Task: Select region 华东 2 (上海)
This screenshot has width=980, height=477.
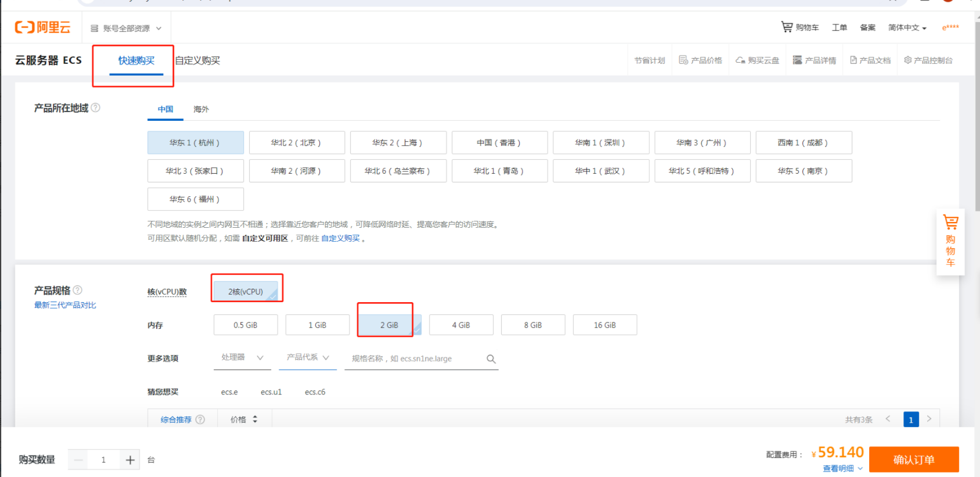Action: coord(398,143)
